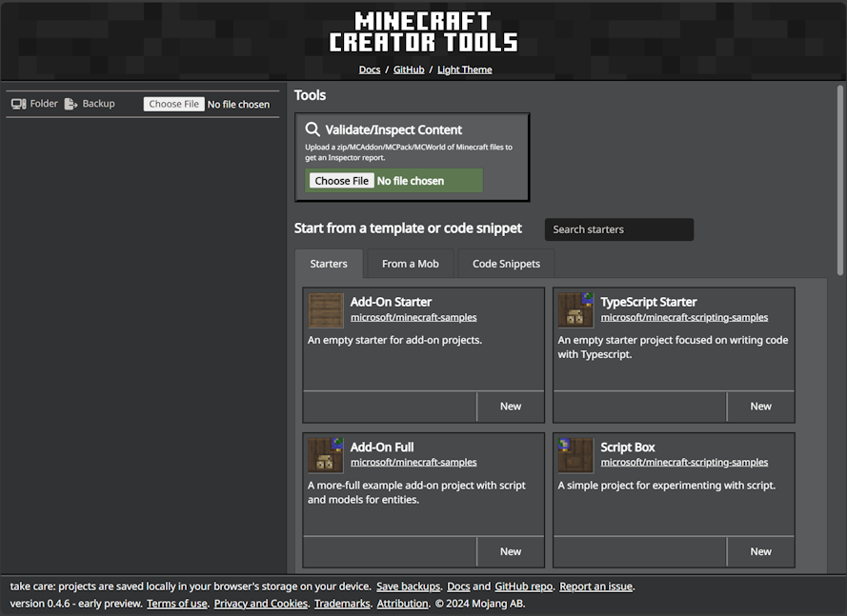This screenshot has width=847, height=616.
Task: Switch to the From a Mob tab
Action: coord(410,264)
